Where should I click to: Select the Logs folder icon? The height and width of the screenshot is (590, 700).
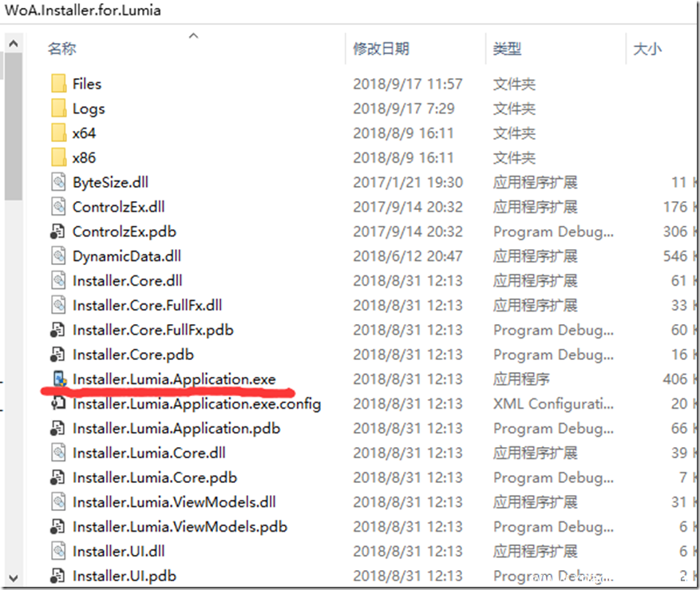(58, 108)
